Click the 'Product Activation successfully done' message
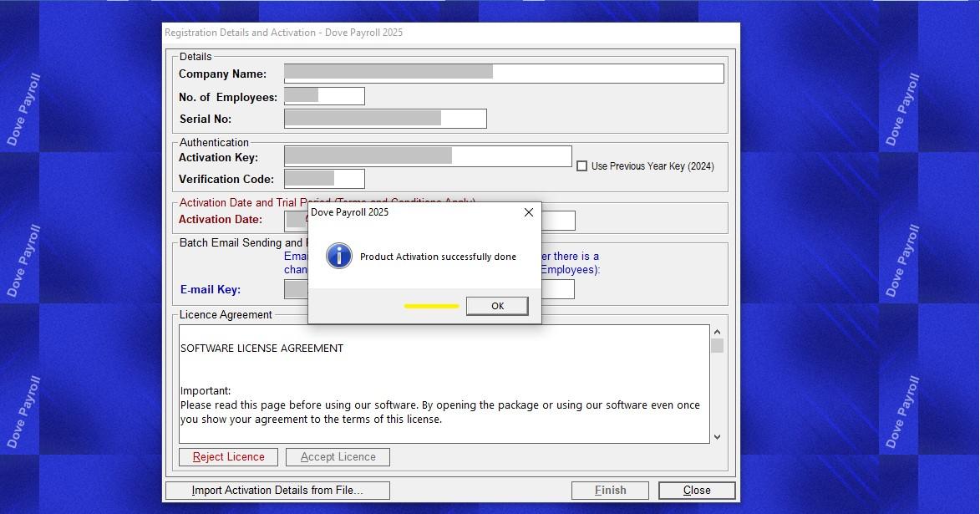 [x=438, y=257]
